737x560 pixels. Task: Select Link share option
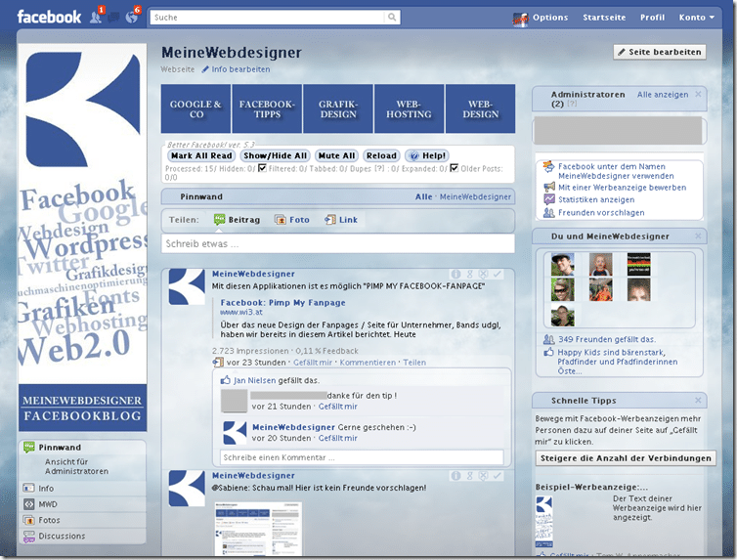point(341,219)
